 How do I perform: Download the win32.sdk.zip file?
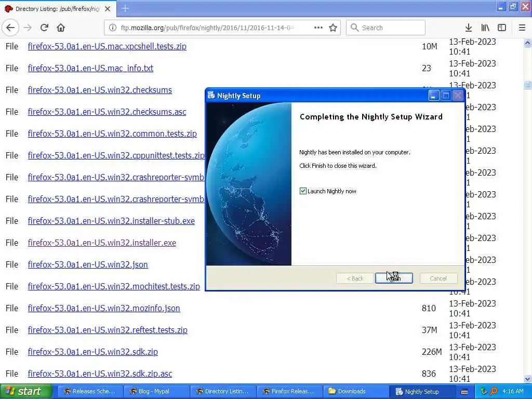[x=93, y=352]
